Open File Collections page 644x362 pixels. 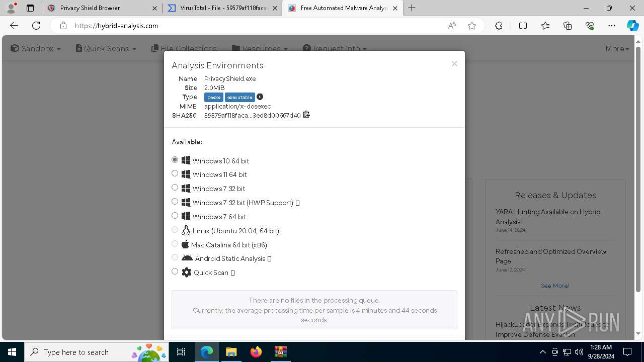(x=184, y=48)
